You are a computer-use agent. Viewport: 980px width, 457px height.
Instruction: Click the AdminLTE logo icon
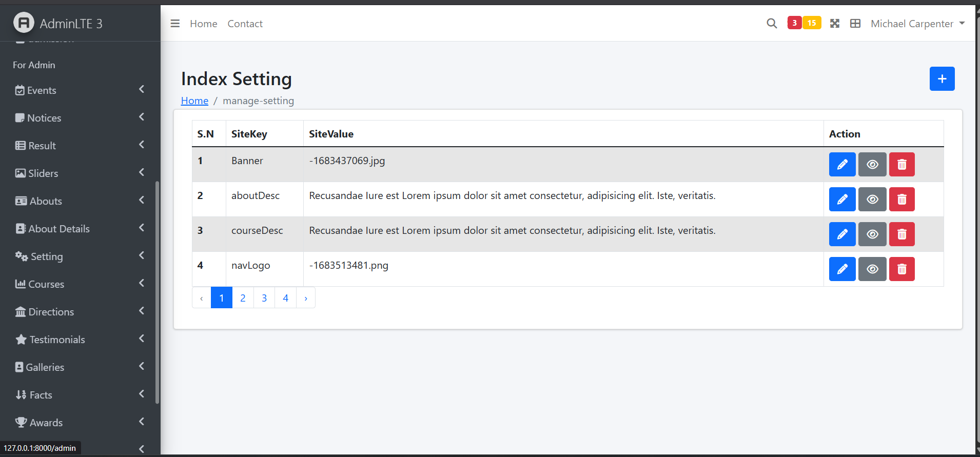coord(24,23)
